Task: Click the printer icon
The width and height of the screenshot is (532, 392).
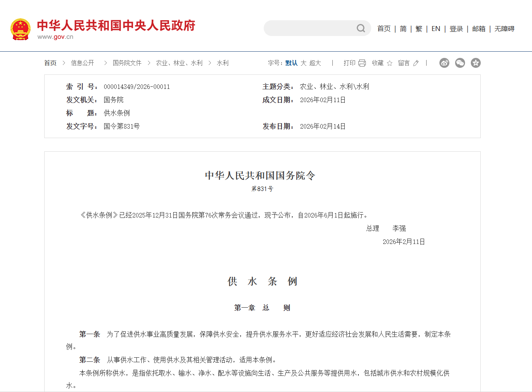Action: (x=362, y=63)
